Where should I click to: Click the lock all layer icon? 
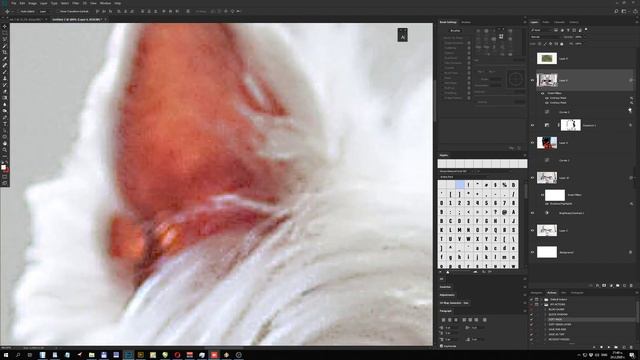pyautogui.click(x=562, y=44)
